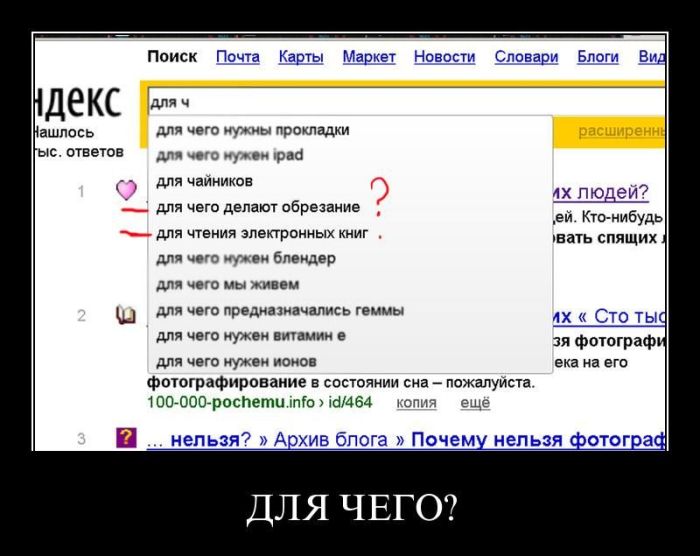The width and height of the screenshot is (700, 556).
Task: Choose suggestion "для чего нужен блендер"
Action: pos(245,258)
